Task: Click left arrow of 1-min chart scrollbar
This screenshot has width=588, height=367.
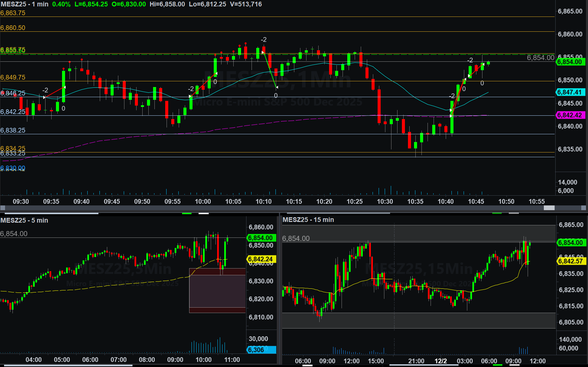Action: pos(3,208)
